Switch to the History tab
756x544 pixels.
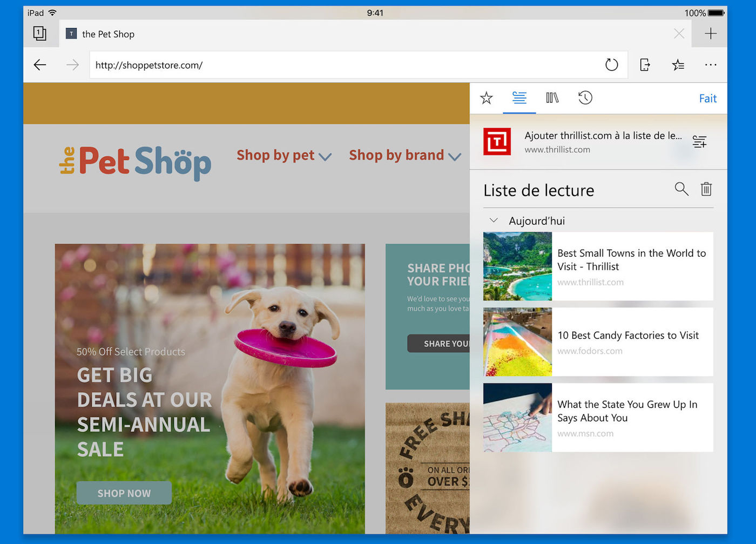click(585, 98)
